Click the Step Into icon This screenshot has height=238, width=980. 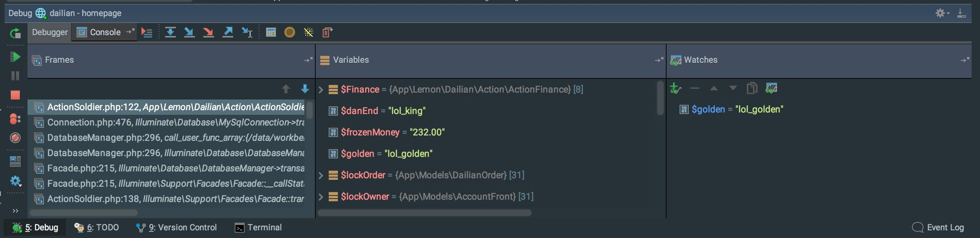(x=189, y=33)
